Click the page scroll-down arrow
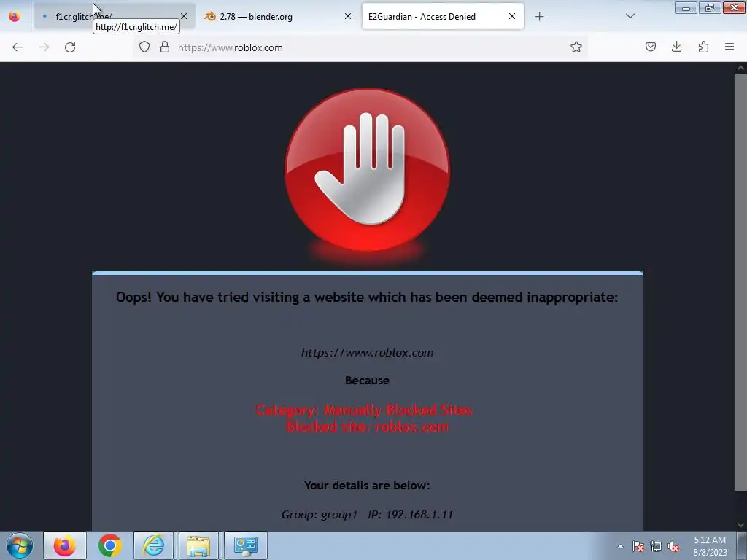This screenshot has width=747, height=560. [740, 525]
